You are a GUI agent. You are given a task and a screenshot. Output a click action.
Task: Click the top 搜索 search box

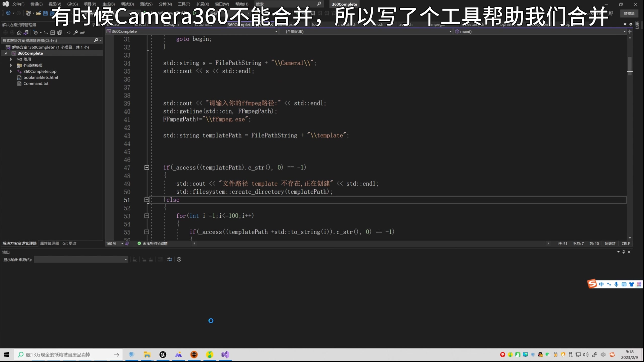(x=289, y=4)
